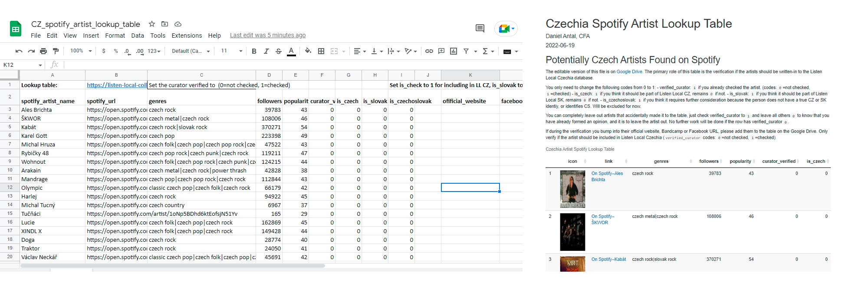
Task: Toggle bold formatting
Action: click(x=254, y=51)
